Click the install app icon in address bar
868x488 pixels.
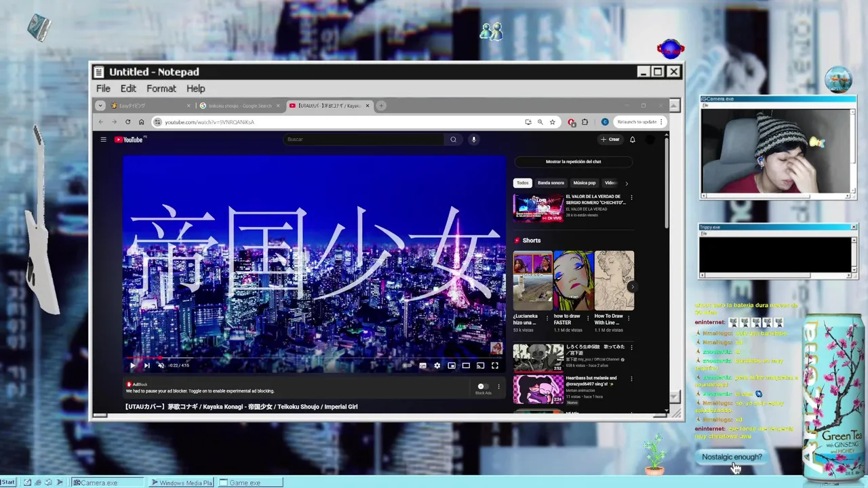[x=528, y=122]
